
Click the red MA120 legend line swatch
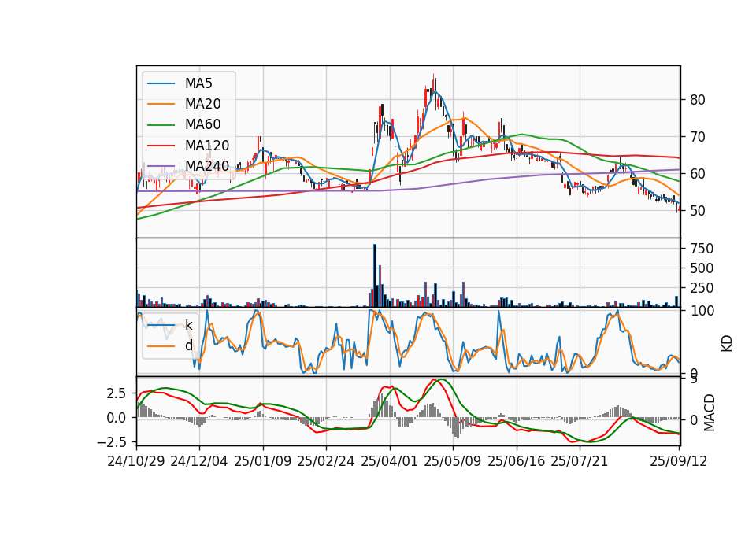coord(161,146)
